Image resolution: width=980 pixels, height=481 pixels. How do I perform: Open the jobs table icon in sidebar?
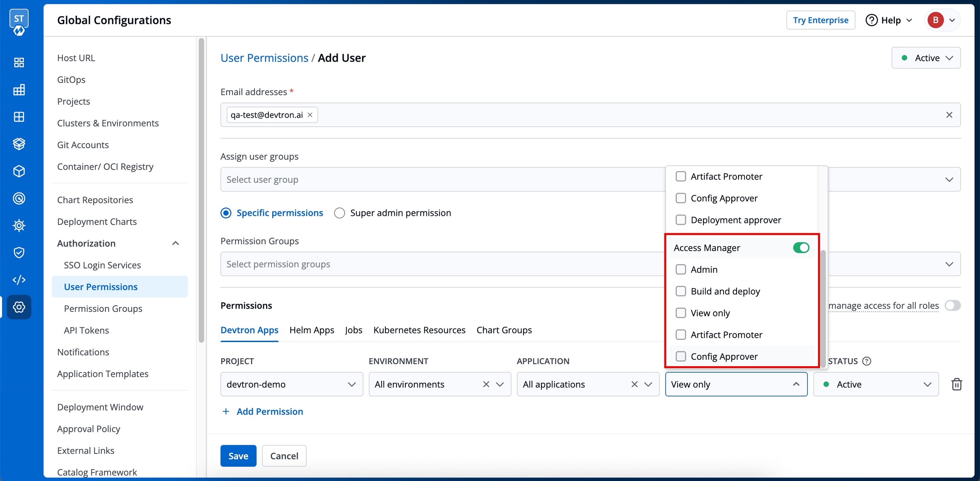pyautogui.click(x=19, y=90)
